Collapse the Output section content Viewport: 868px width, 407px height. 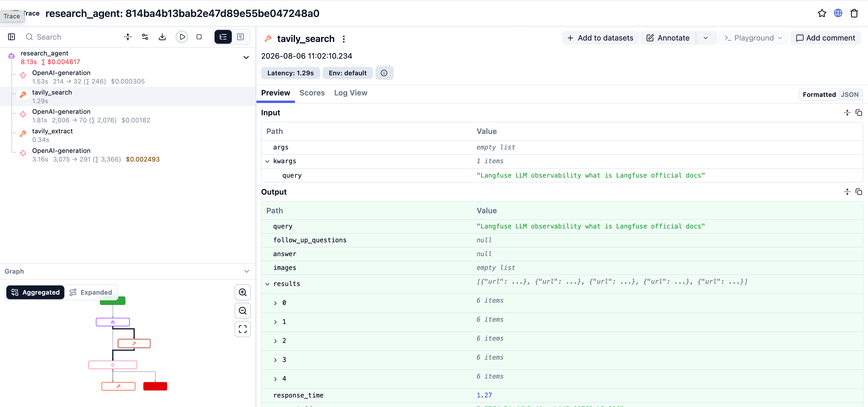[x=847, y=192]
